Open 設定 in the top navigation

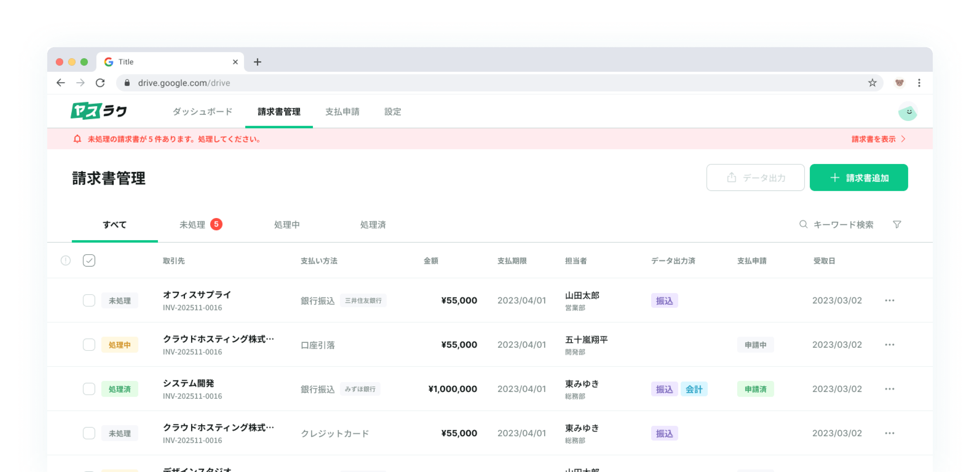coord(393,112)
